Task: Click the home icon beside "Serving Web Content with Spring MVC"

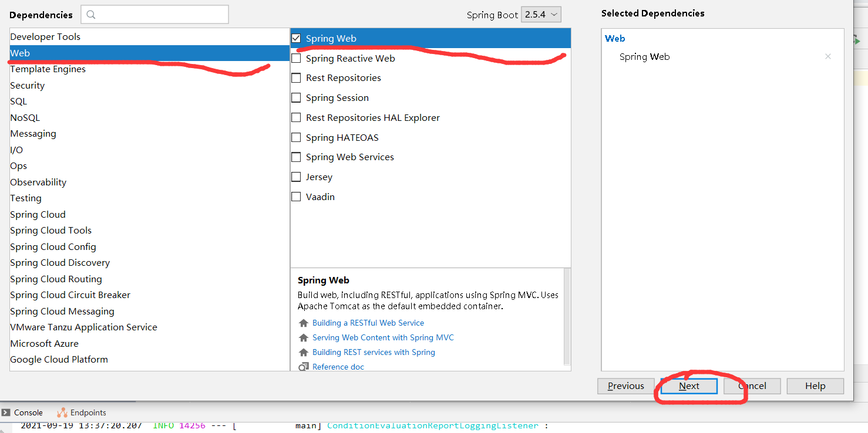Action: [303, 337]
